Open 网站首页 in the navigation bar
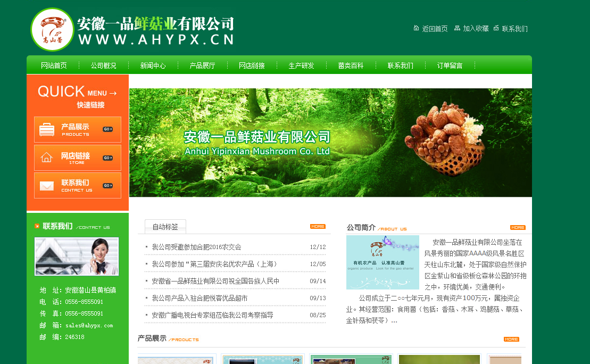This screenshot has height=364, width=590. click(54, 65)
